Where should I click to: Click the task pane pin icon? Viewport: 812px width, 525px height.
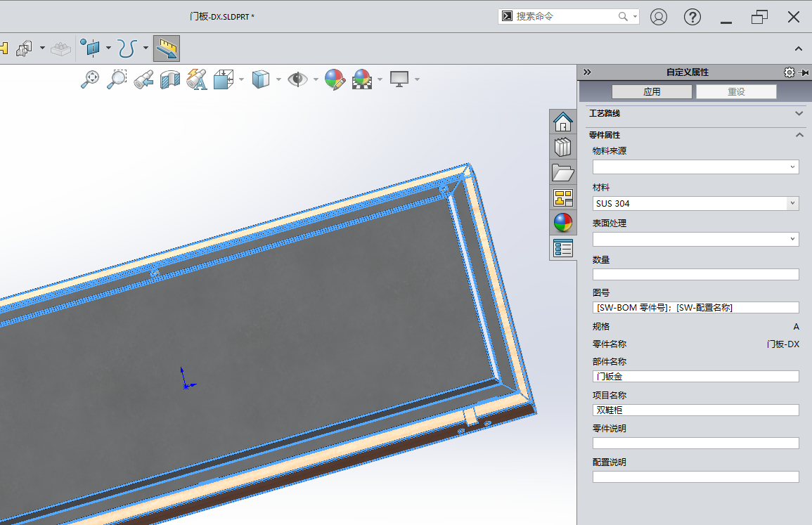point(804,72)
